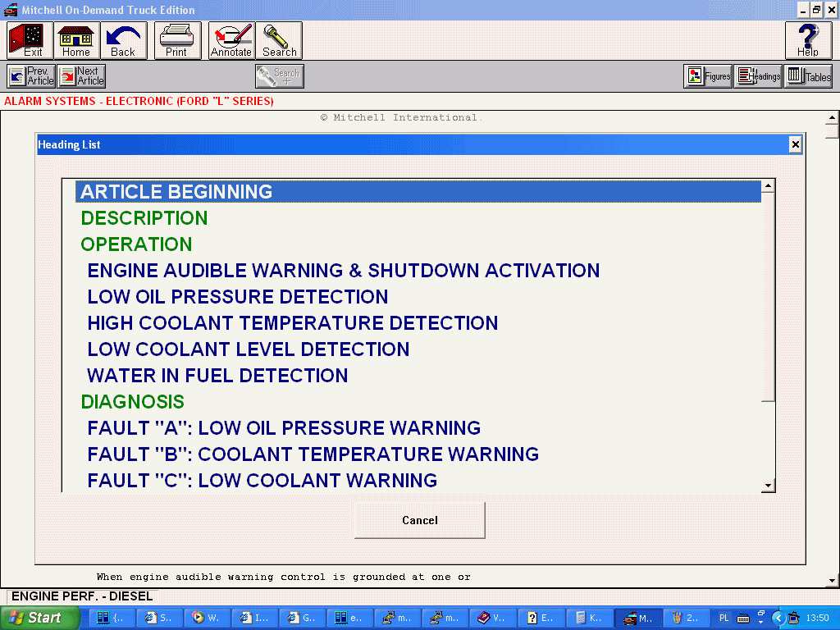
Task: Show the Figures list
Action: coord(708,76)
